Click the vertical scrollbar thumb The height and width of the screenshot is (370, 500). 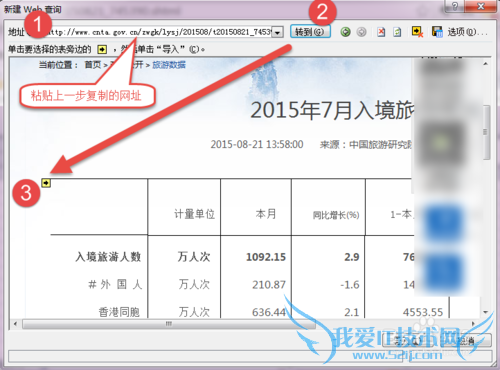coord(486,132)
